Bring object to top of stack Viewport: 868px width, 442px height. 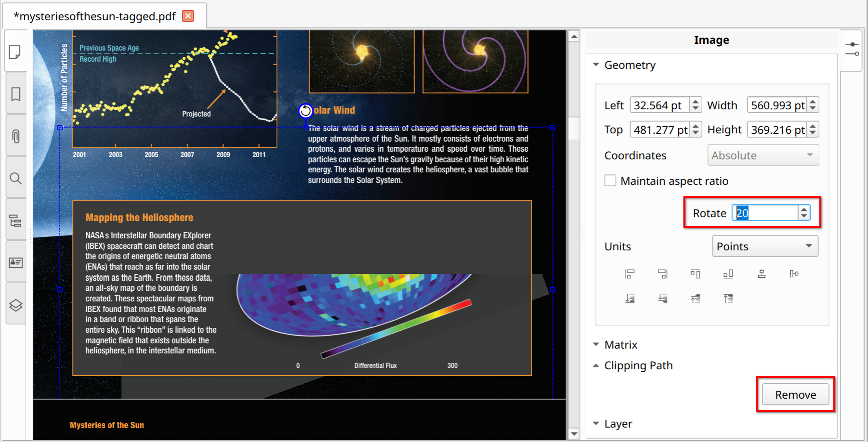[728, 299]
